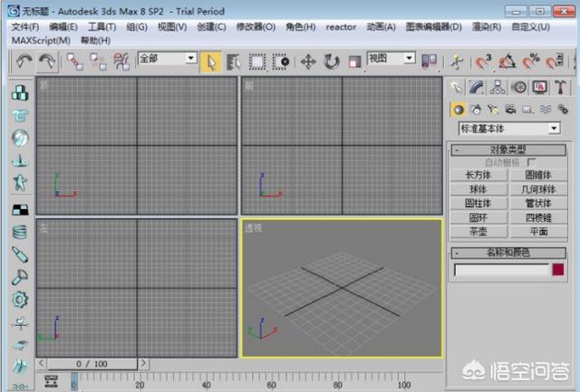Image resolution: width=580 pixels, height=392 pixels.
Task: Toggle the 3D Snaps magnet icon
Action: (x=483, y=62)
